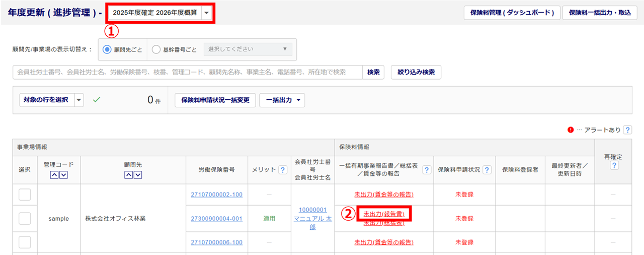The height and width of the screenshot is (255, 644).
Task: Open 保険料一括出力・取込 page
Action: pyautogui.click(x=600, y=13)
